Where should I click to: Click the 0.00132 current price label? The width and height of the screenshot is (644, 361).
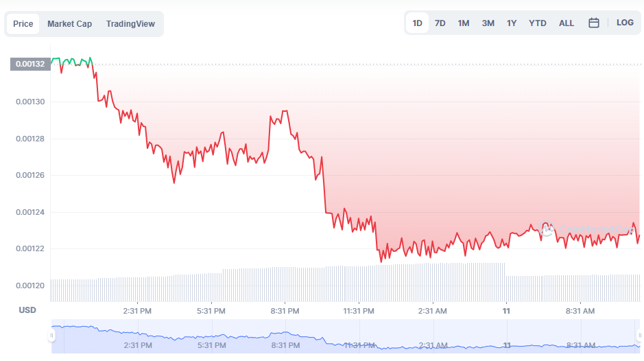[x=30, y=64]
